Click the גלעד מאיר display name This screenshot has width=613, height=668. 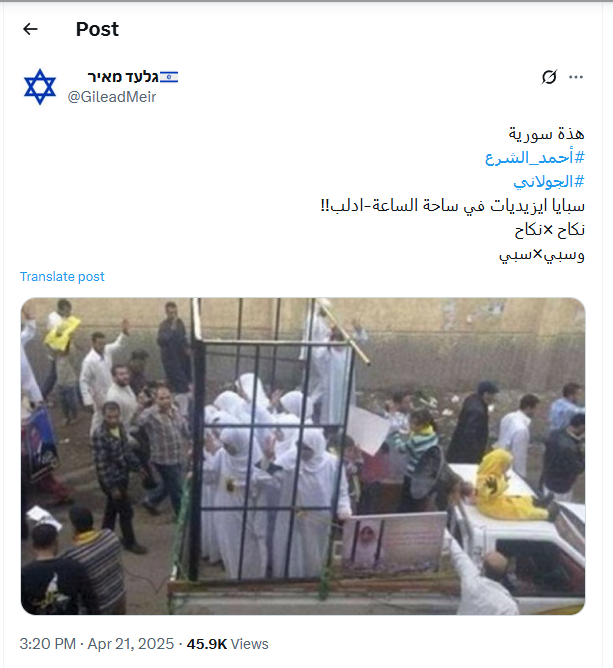[123, 77]
